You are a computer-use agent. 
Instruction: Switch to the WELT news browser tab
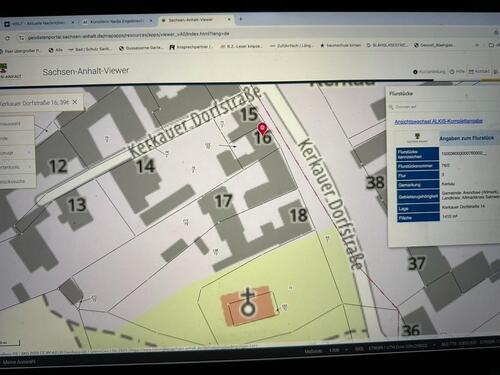pyautogui.click(x=38, y=23)
